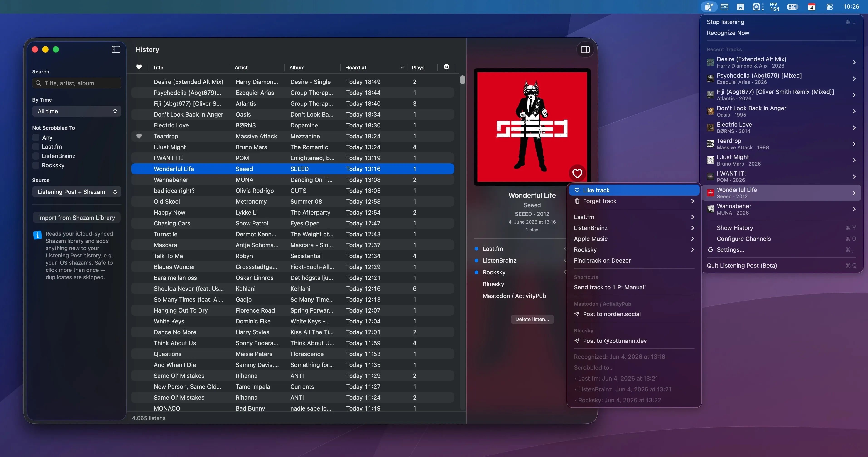Expand Forget track submenu arrow

(692, 201)
